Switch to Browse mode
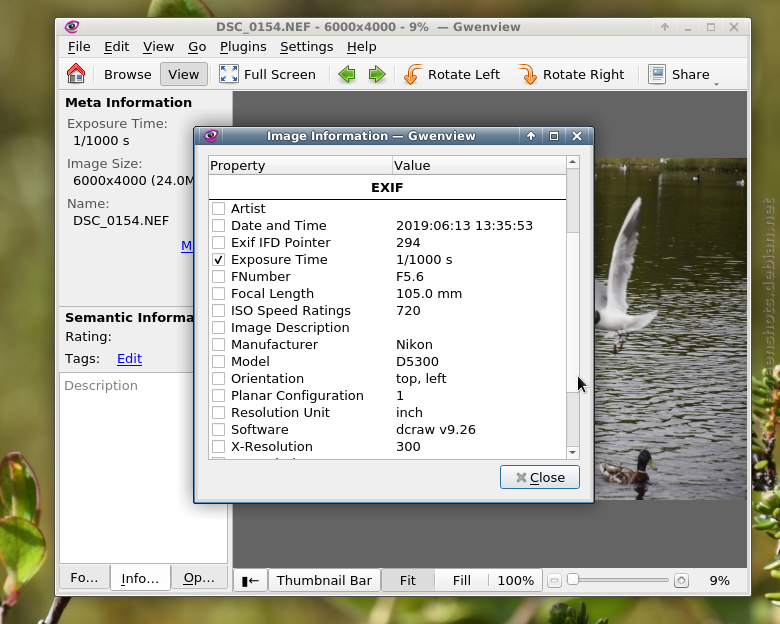780x624 pixels. 128,74
